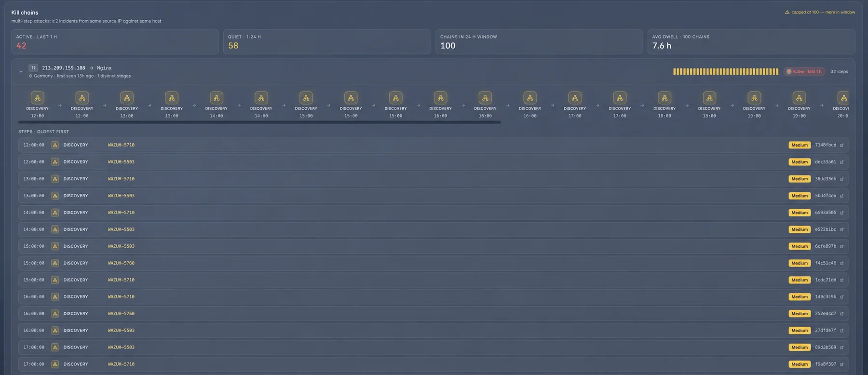Select the Active last 1 h card showing 42
Viewport: 868px width, 375px height.
tap(115, 42)
